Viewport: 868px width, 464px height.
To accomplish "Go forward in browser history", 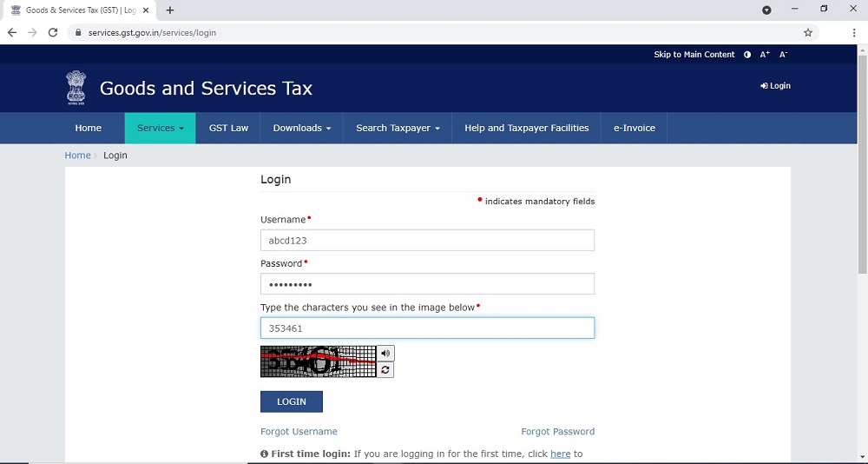I will pyautogui.click(x=32, y=33).
